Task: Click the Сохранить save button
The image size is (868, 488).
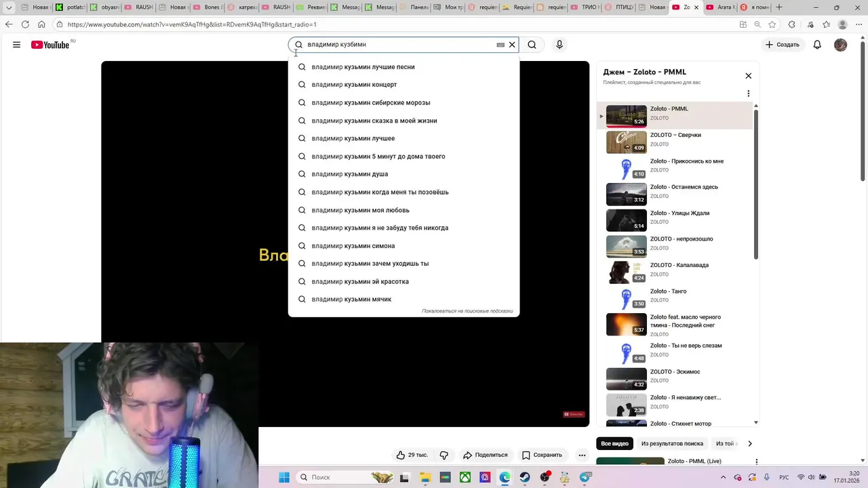Action: pyautogui.click(x=542, y=455)
